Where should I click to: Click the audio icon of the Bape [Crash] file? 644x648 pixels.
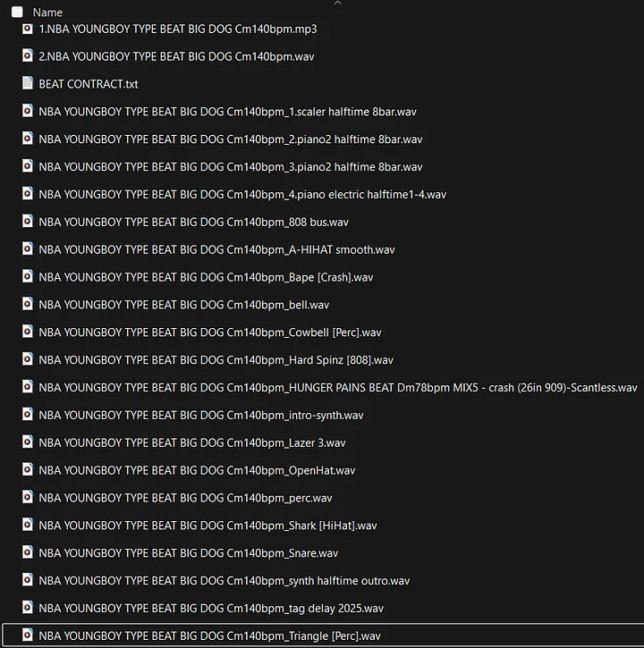(28, 276)
